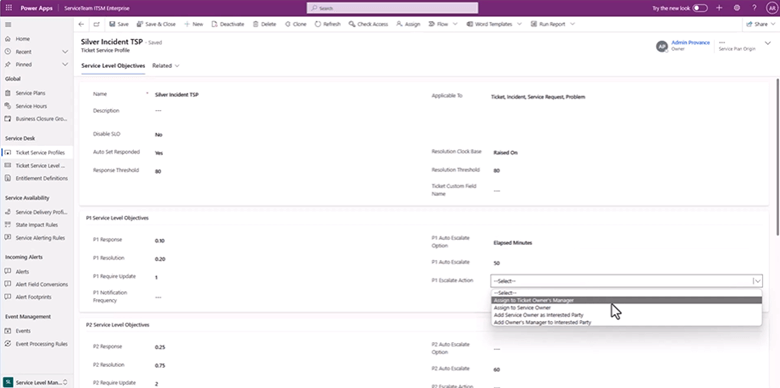The image size is (780, 388).
Task: Open Business Closure Groups in sidebar
Action: point(41,119)
